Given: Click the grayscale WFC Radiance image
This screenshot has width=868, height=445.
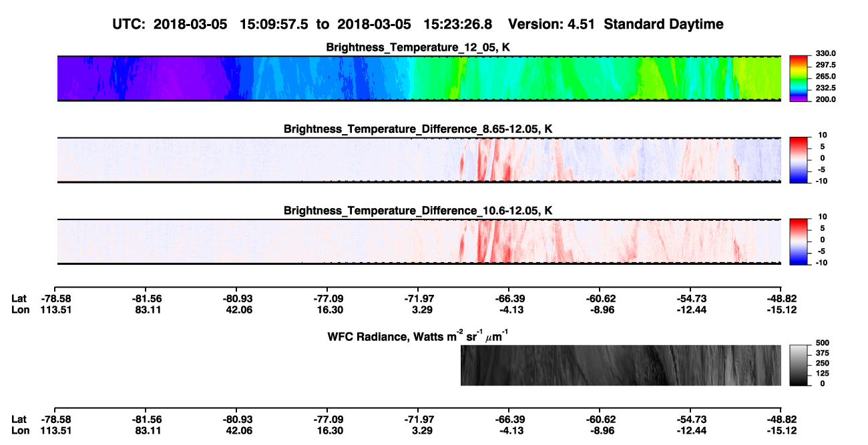Looking at the screenshot, I should pyautogui.click(x=621, y=365).
